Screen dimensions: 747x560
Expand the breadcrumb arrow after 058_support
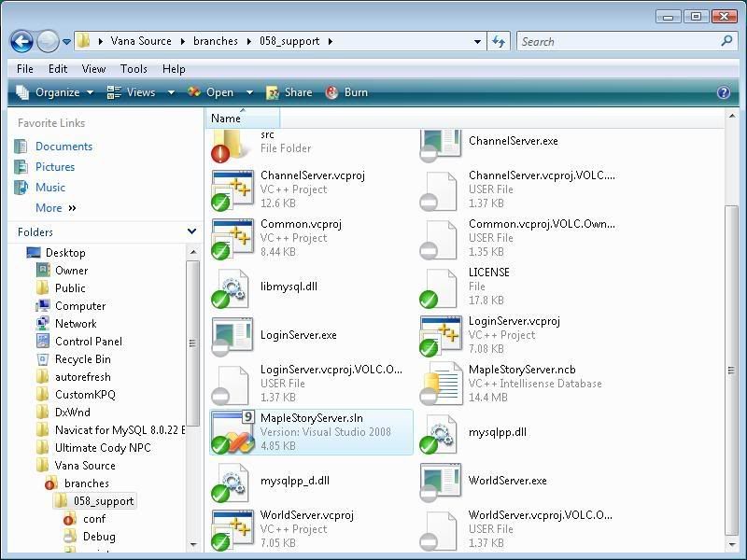pos(331,41)
